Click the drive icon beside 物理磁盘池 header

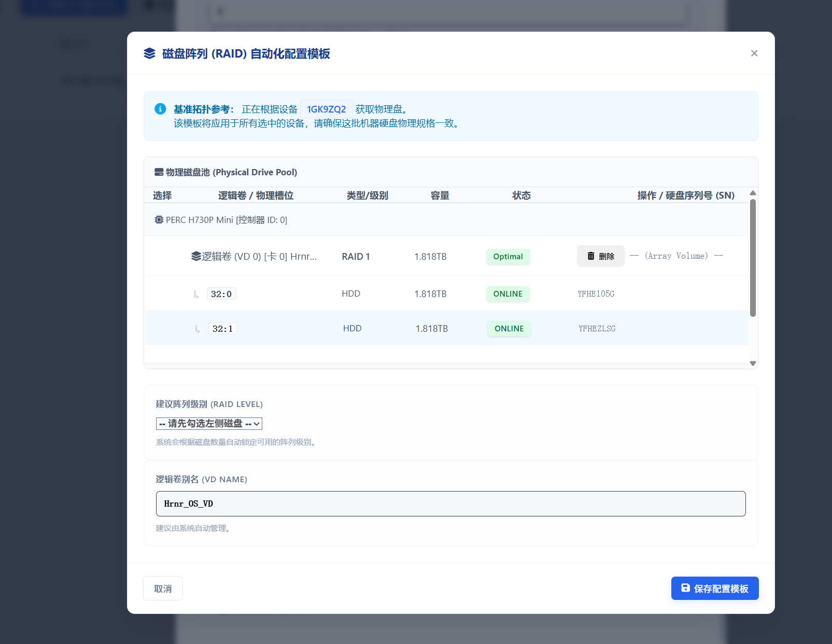click(159, 172)
